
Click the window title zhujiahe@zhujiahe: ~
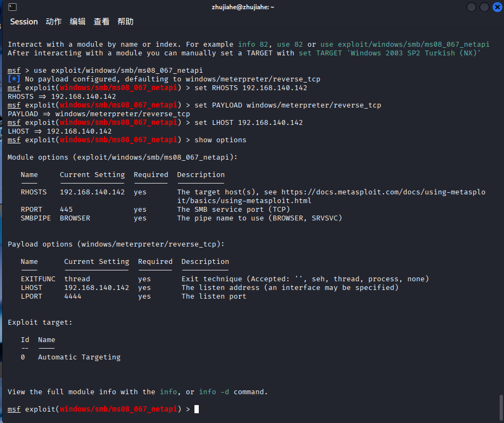pyautogui.click(x=243, y=7)
